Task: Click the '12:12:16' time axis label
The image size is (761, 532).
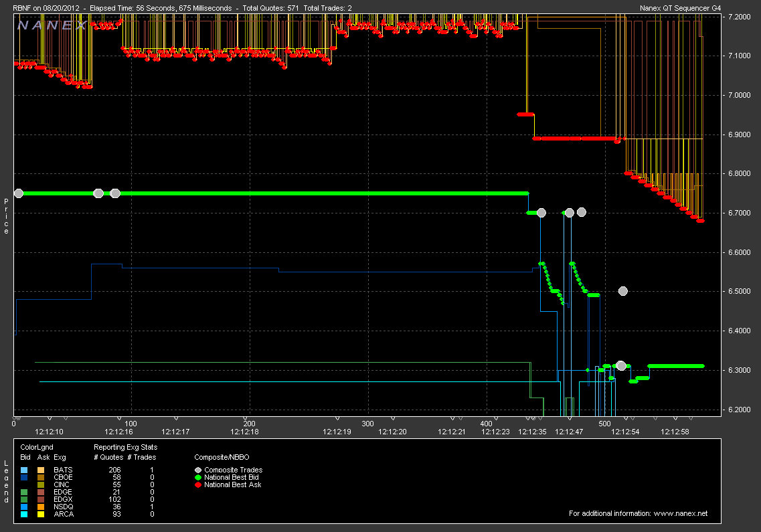Action: [x=118, y=432]
